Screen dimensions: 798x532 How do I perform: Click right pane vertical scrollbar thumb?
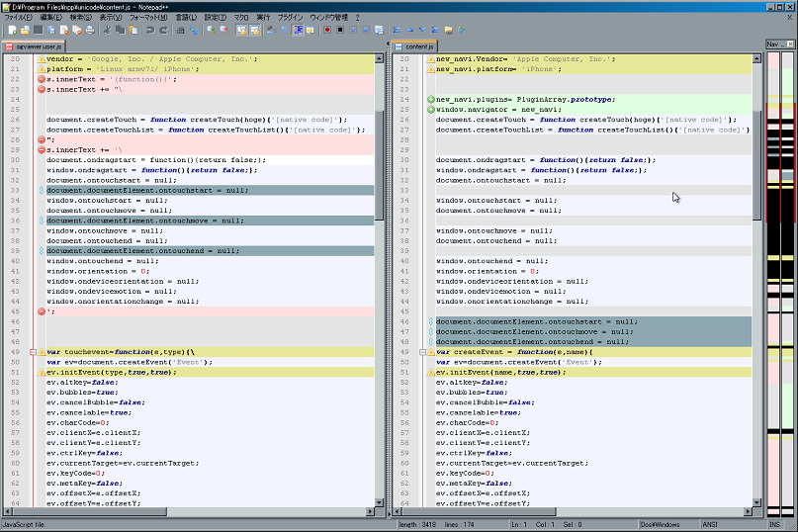tap(756, 166)
